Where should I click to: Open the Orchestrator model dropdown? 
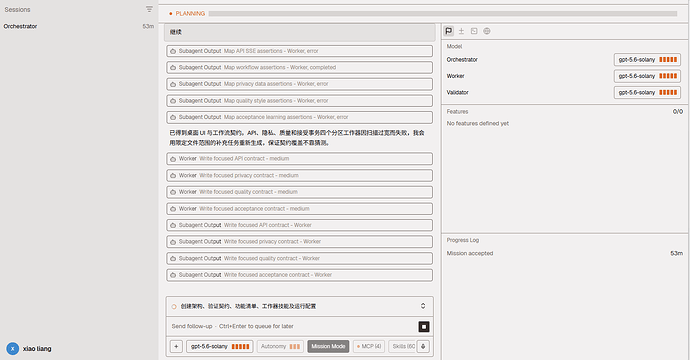[x=647, y=59]
